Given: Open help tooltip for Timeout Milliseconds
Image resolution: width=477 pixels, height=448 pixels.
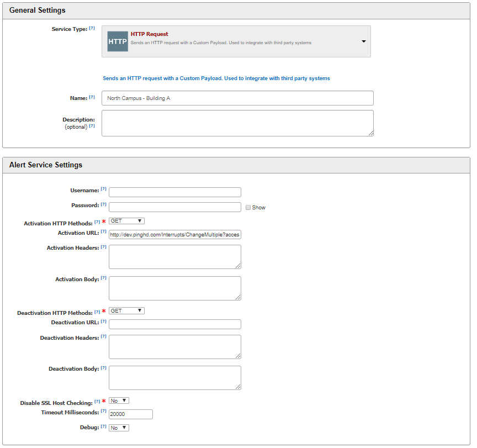Looking at the screenshot, I should coord(103,411).
